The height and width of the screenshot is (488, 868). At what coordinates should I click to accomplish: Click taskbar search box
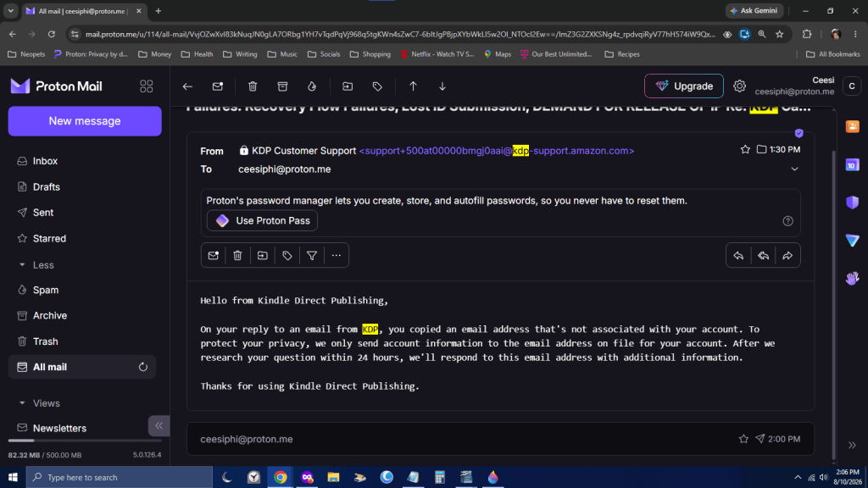coord(119,477)
